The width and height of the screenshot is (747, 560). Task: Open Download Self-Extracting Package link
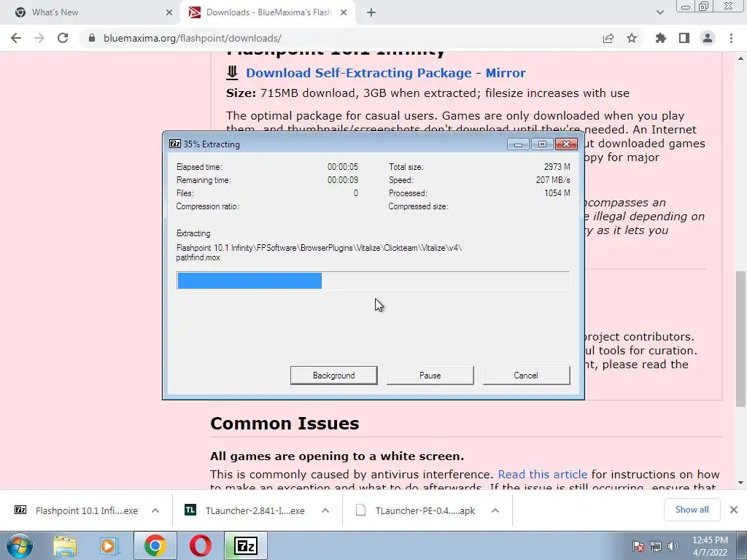359,73
